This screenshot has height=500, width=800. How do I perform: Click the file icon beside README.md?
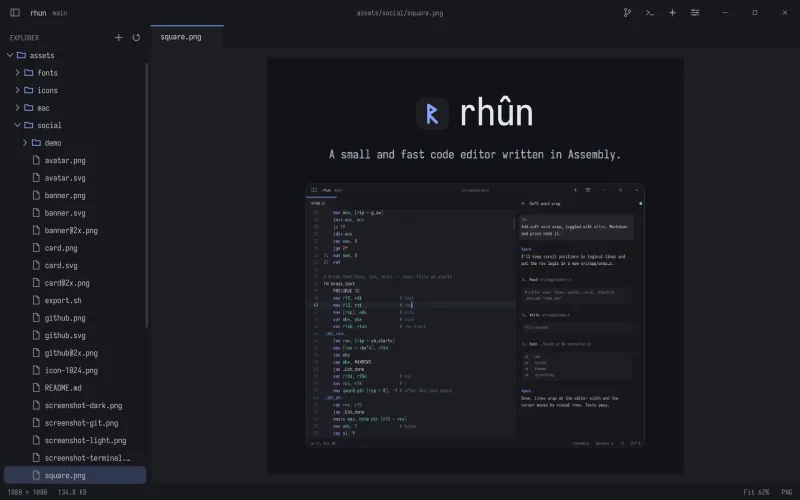[x=36, y=388]
